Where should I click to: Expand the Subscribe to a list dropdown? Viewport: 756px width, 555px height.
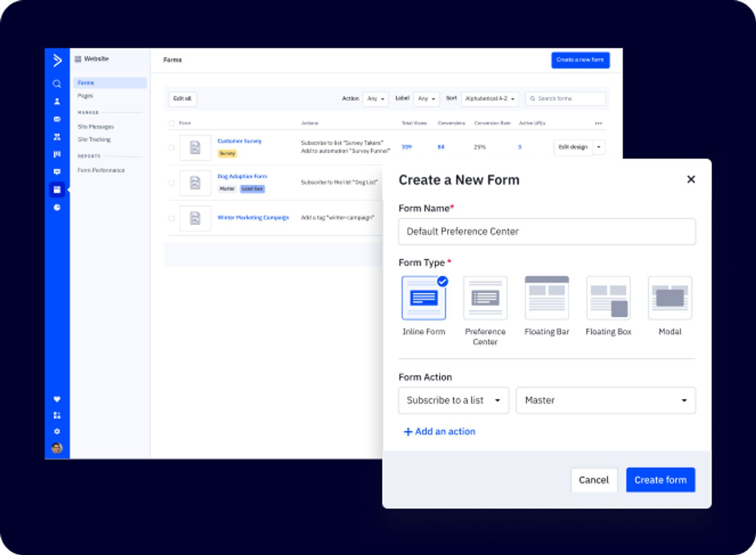[x=453, y=401]
